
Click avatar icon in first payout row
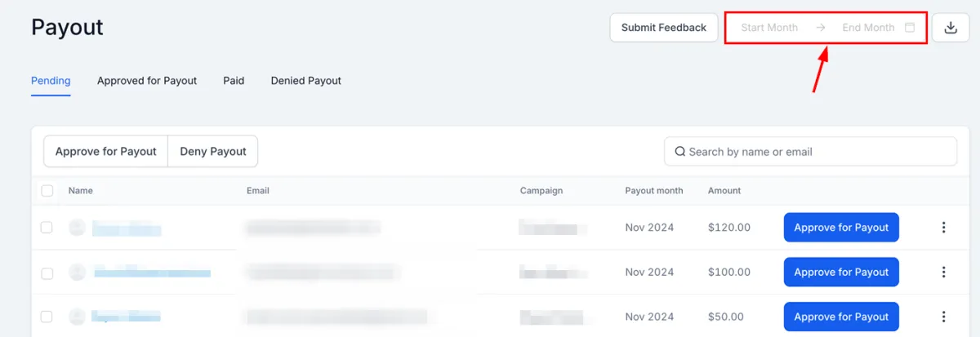click(77, 228)
